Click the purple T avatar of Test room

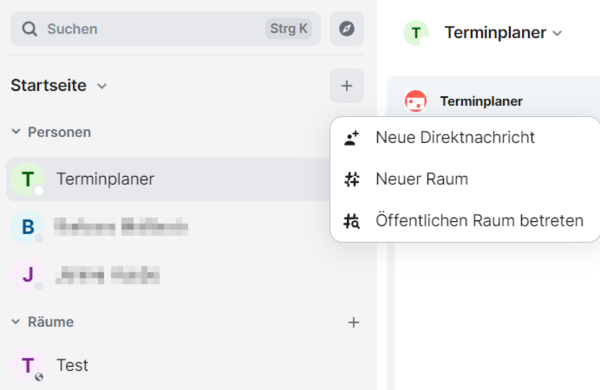point(28,366)
